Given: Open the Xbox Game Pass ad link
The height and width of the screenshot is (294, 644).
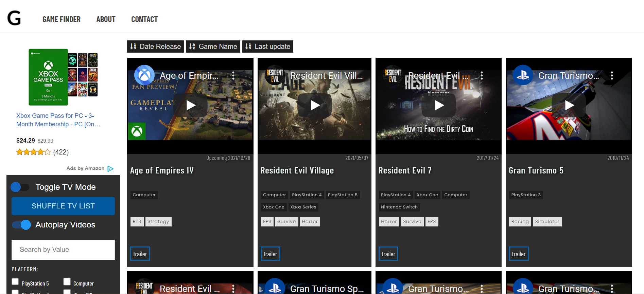Looking at the screenshot, I should click(x=58, y=120).
